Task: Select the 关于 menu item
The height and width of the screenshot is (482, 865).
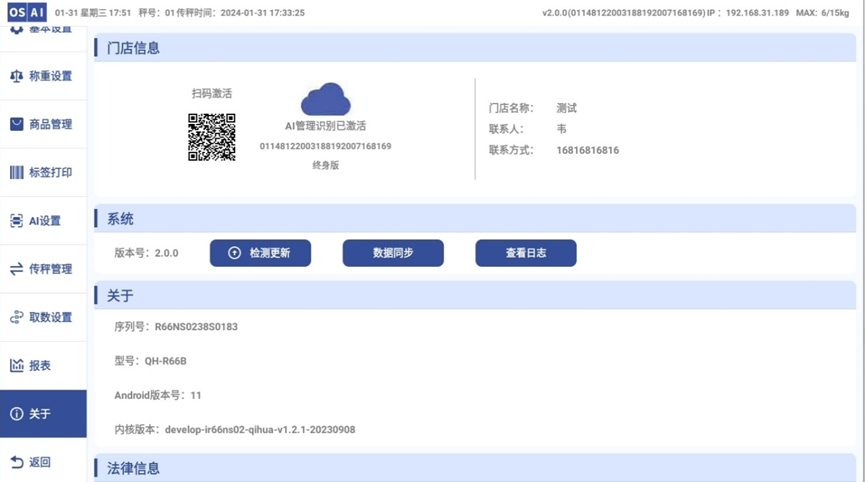Action: [x=42, y=414]
